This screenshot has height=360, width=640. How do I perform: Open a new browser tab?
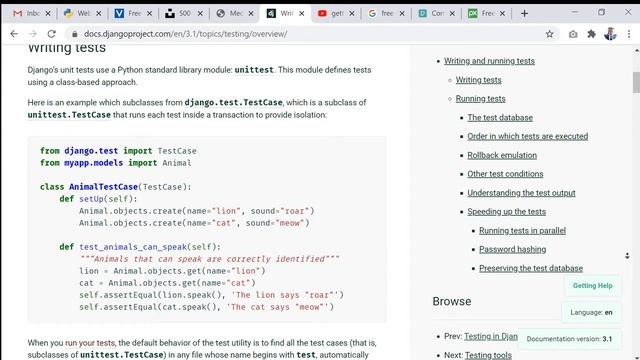(524, 13)
